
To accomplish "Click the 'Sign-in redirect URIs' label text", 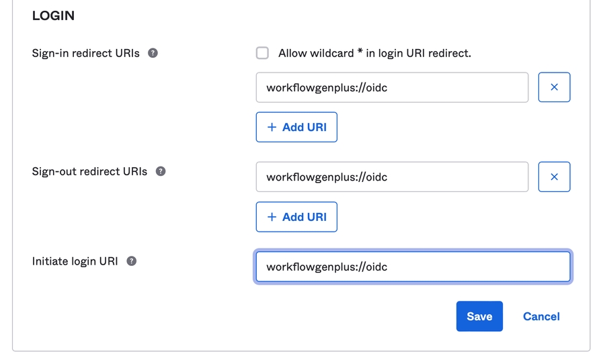I will point(86,53).
